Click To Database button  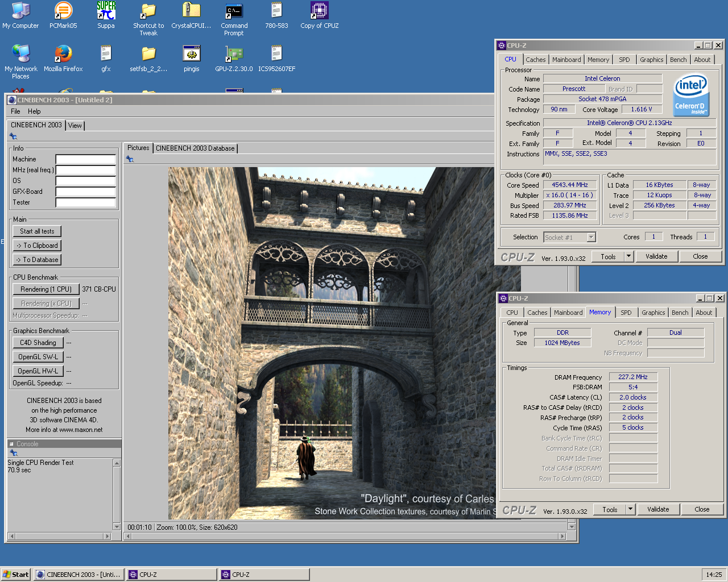[37, 260]
